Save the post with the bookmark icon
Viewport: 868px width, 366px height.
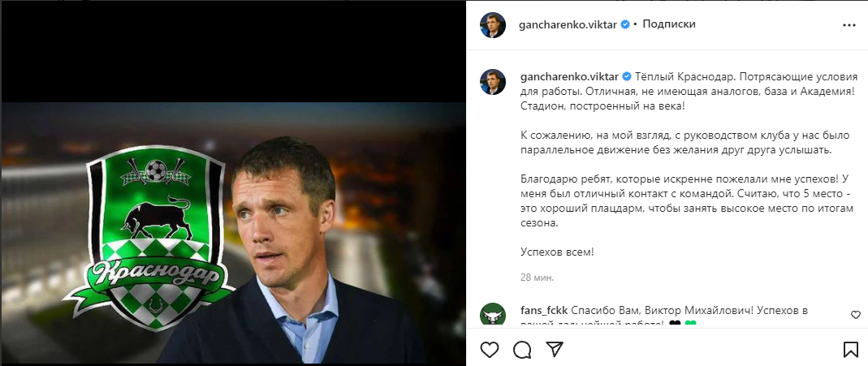[850, 349]
